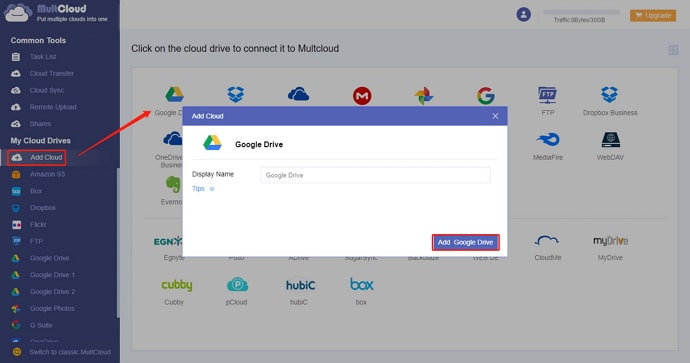Click the Cubby cloud icon
Screen dimensions: 690x363
coord(176,285)
